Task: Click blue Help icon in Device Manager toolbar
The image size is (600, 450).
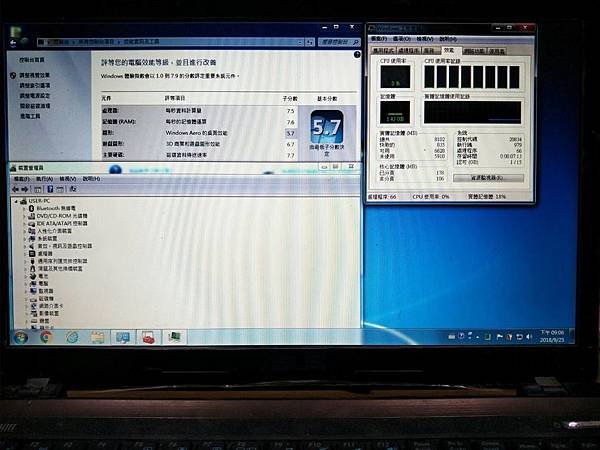Action: (50, 189)
